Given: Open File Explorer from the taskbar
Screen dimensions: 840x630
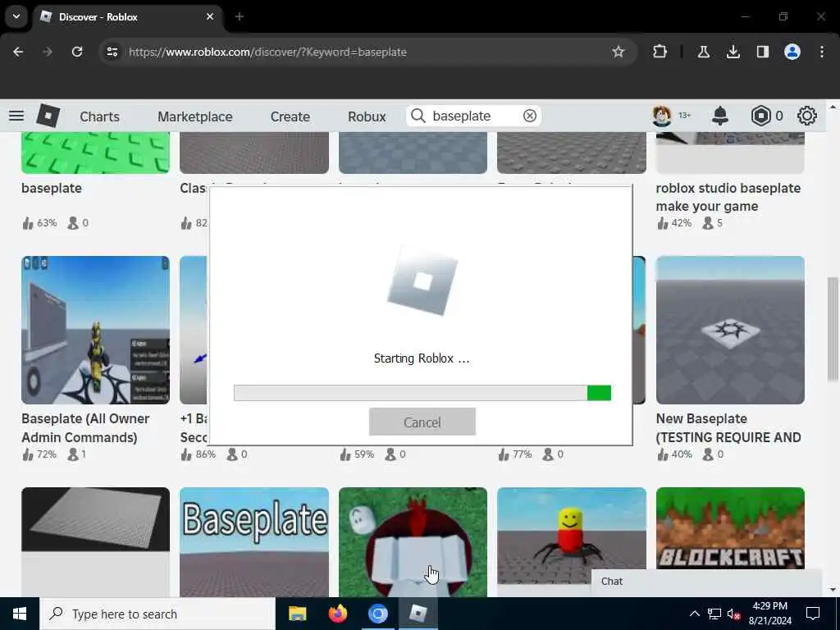Looking at the screenshot, I should coord(297,614).
